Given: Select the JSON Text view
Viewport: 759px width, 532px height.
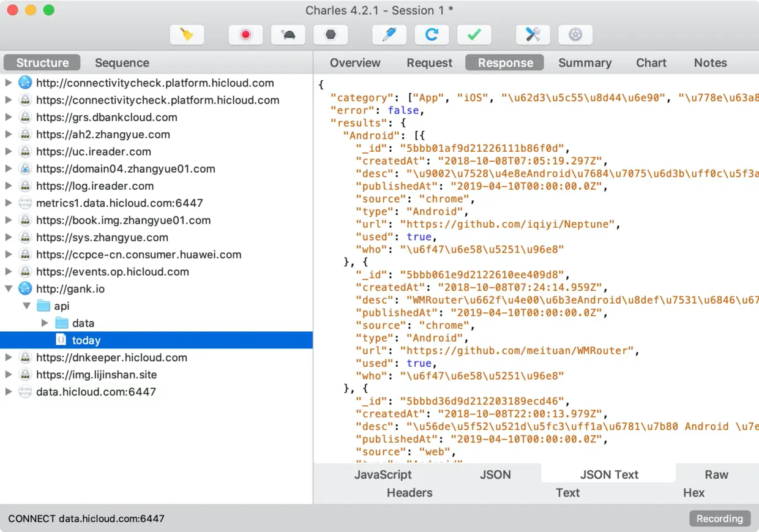Looking at the screenshot, I should coord(609,474).
